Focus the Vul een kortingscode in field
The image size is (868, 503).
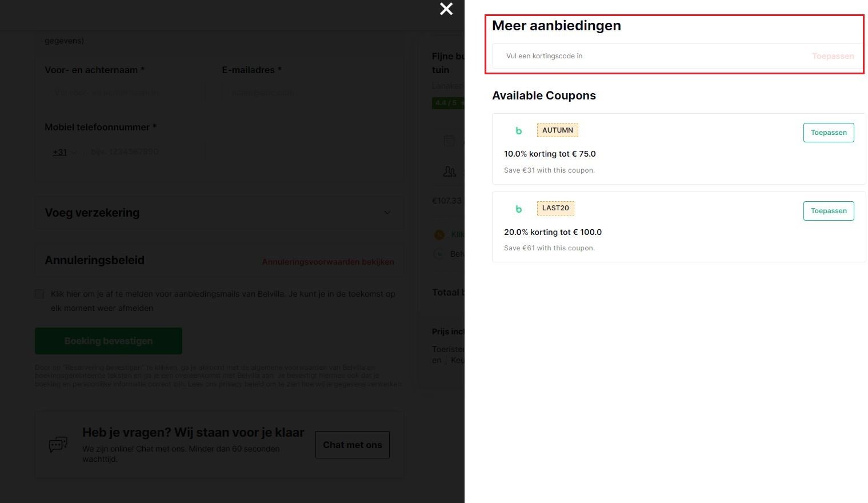(x=651, y=56)
